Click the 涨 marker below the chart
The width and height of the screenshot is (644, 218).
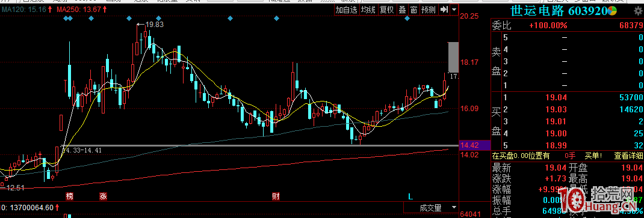(103, 196)
